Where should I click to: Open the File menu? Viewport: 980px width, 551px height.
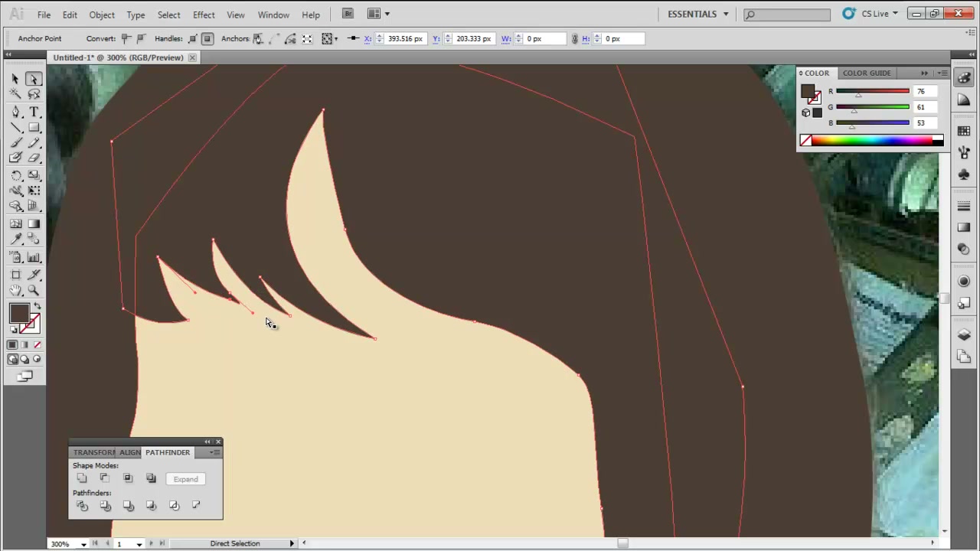point(44,15)
